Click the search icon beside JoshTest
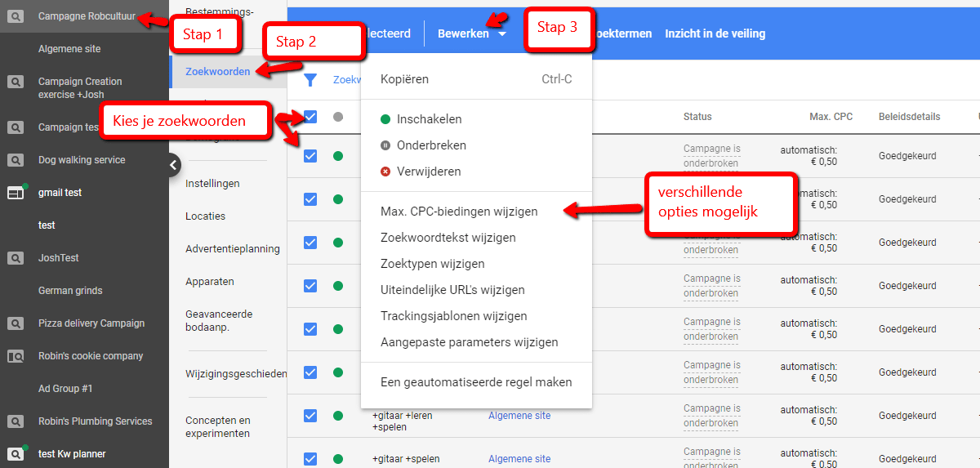Image resolution: width=980 pixels, height=468 pixels. pos(16,258)
